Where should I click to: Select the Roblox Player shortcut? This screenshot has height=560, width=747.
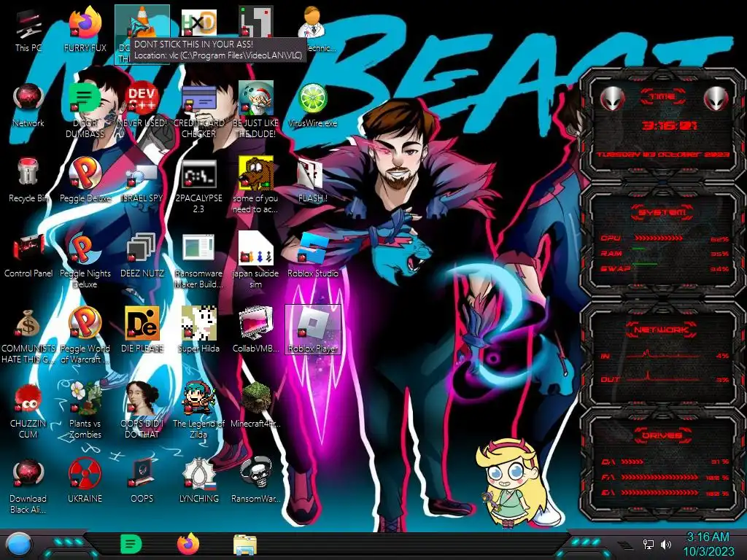[312, 330]
